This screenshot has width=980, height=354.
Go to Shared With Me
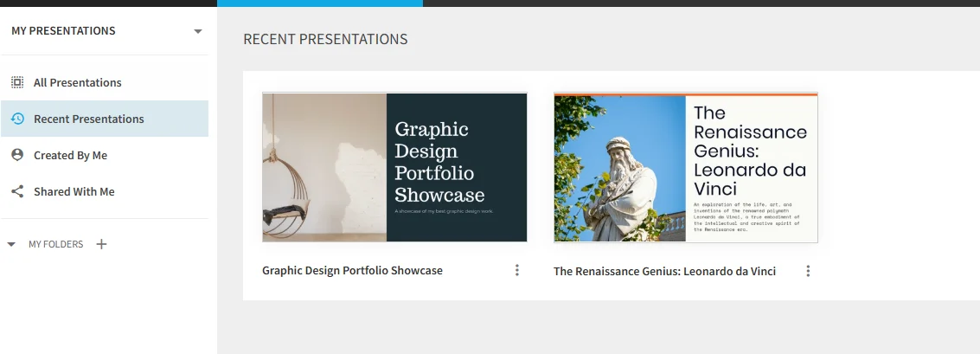(x=105, y=191)
